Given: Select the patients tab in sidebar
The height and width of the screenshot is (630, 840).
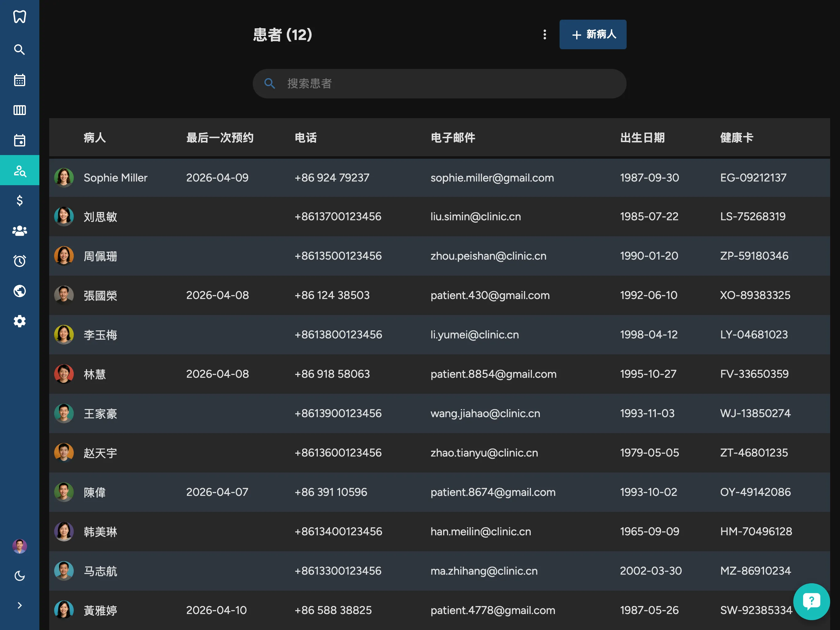Looking at the screenshot, I should [x=19, y=171].
